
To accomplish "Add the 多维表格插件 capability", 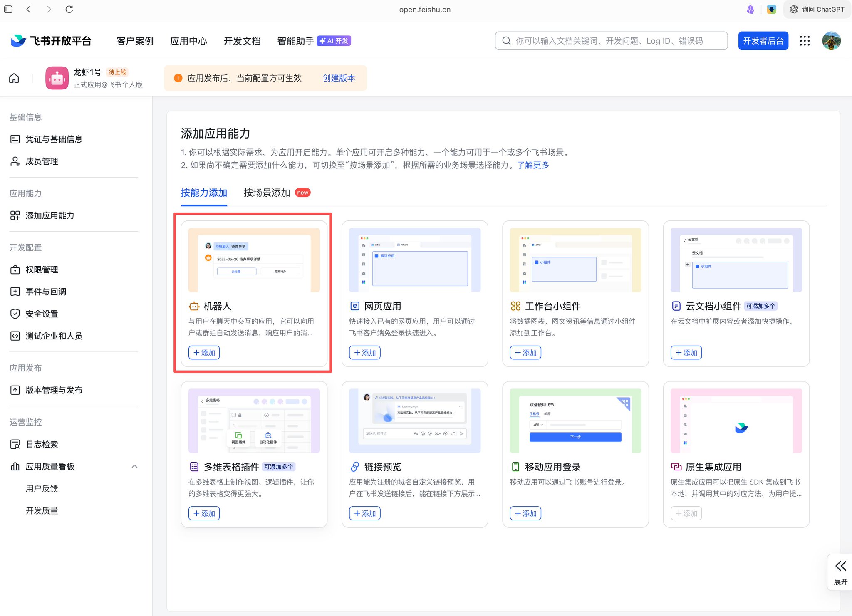I will pyautogui.click(x=204, y=513).
